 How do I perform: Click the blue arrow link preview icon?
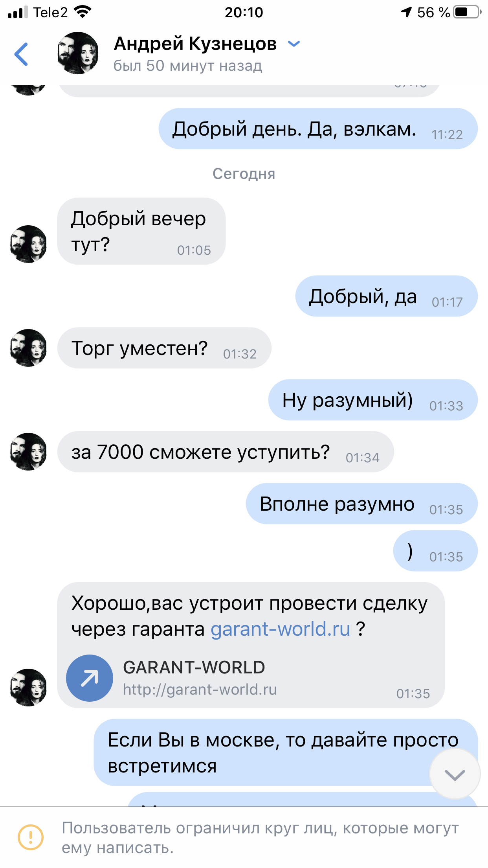tap(90, 678)
